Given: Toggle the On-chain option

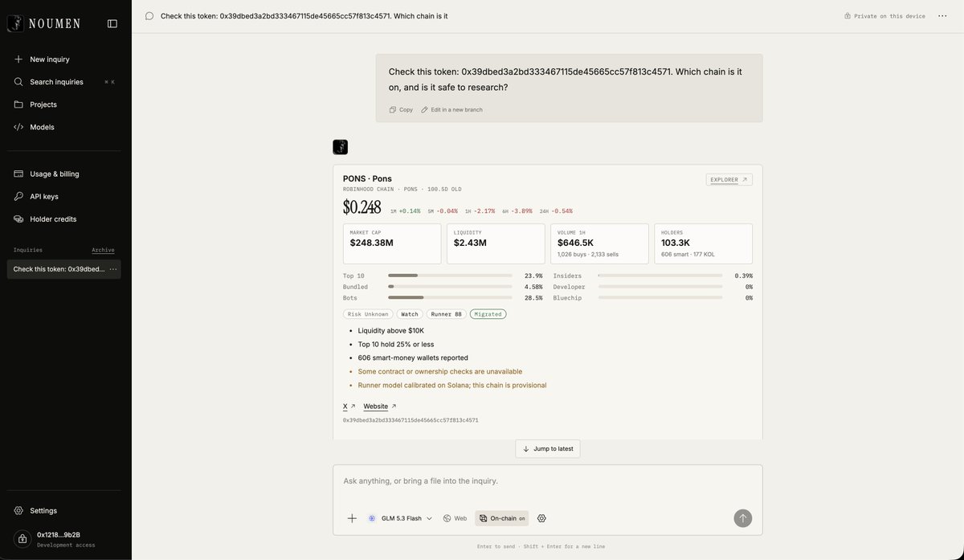Looking at the screenshot, I should click(502, 518).
